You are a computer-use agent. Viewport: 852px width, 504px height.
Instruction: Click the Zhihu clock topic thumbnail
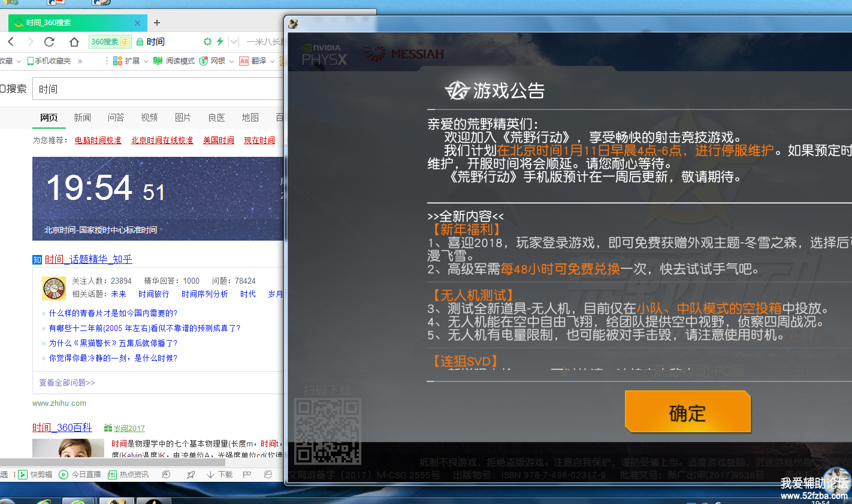[54, 289]
